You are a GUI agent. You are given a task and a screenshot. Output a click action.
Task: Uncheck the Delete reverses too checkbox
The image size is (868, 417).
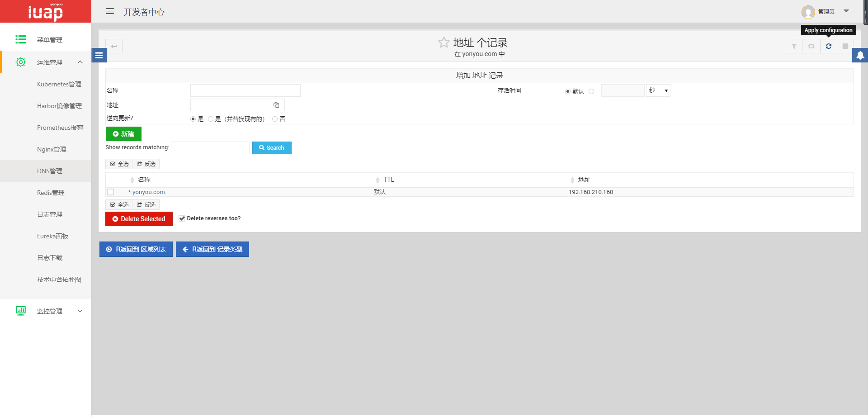[x=182, y=218]
